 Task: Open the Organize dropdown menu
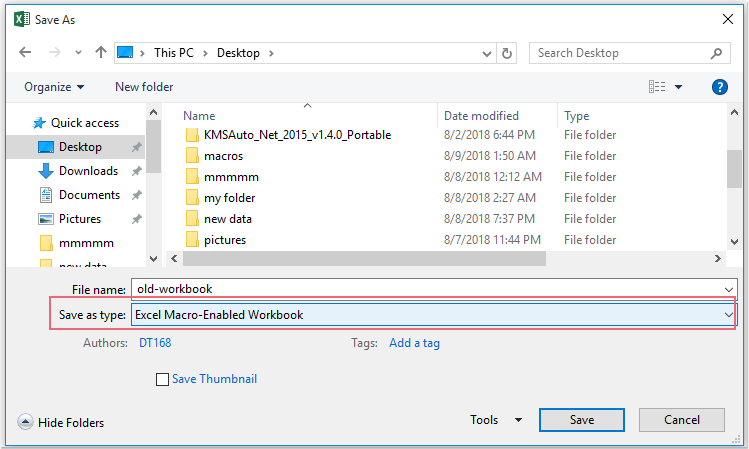pos(54,87)
